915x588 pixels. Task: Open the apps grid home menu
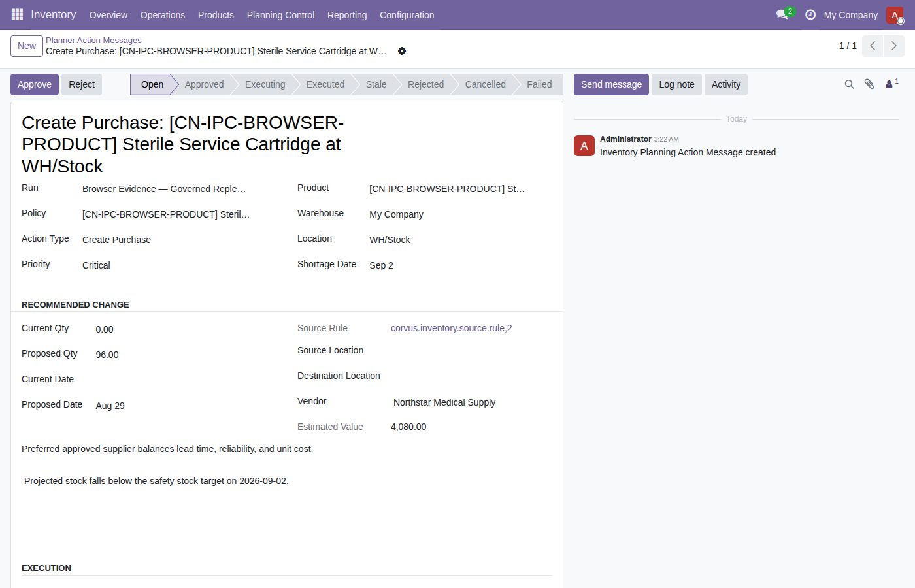coord(17,14)
